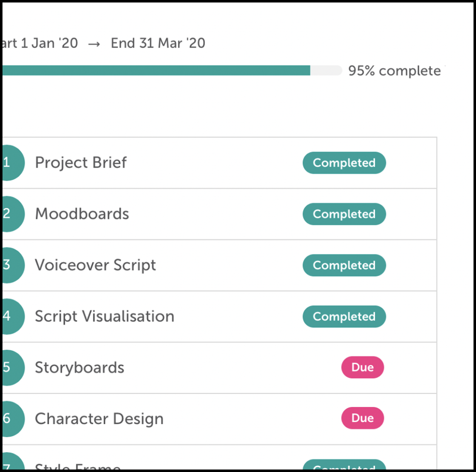The height and width of the screenshot is (472, 476).
Task: Click the Due badge on Storyboards
Action: coord(362,367)
